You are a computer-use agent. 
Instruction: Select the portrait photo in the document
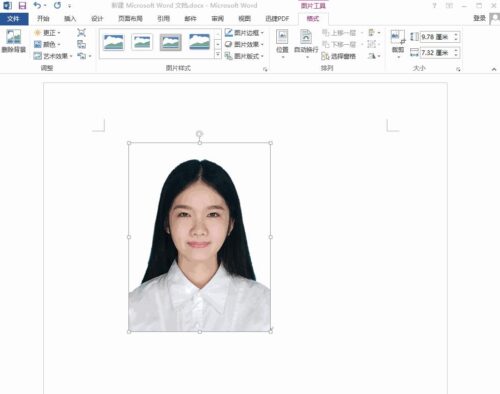(200, 237)
